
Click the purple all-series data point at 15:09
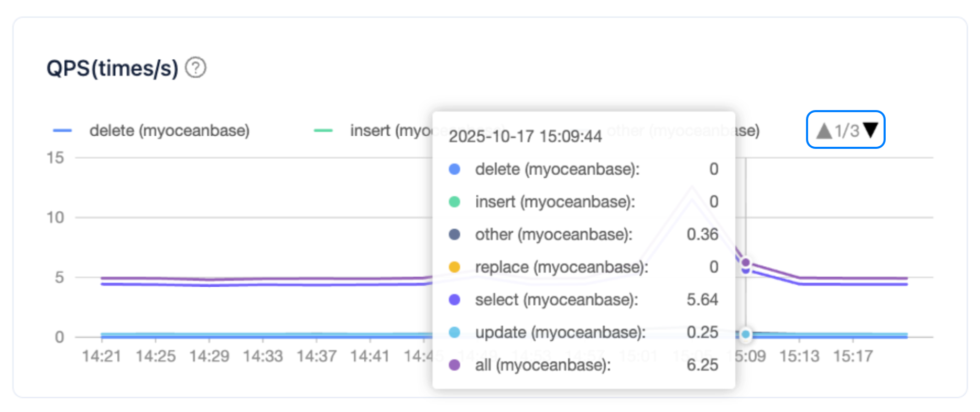click(x=745, y=262)
